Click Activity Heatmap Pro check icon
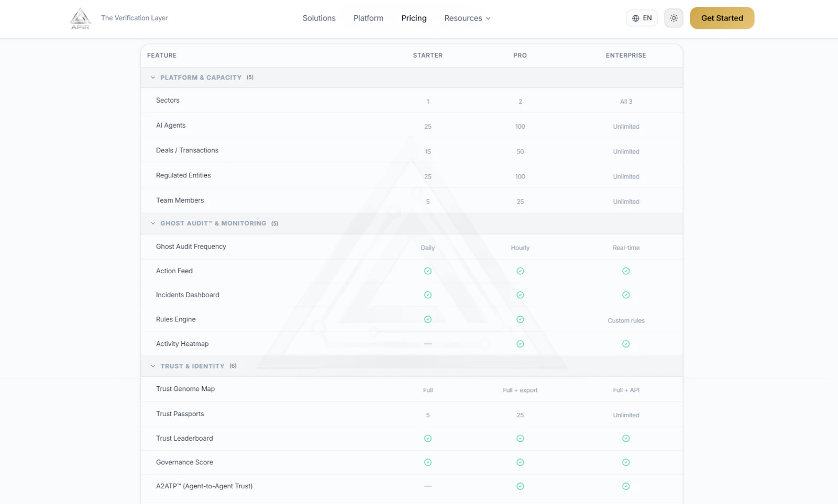Viewport: 838px width, 504px height. (x=520, y=344)
